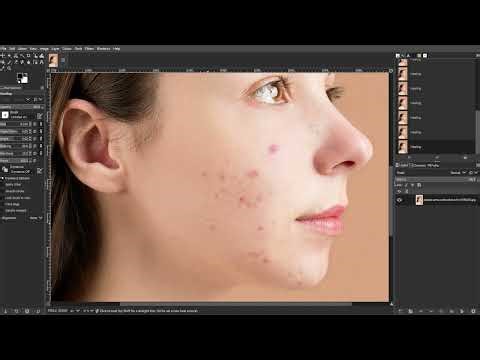Enable the Apply Jitter checkbox
The height and width of the screenshot is (360, 480).
[x=12, y=184]
